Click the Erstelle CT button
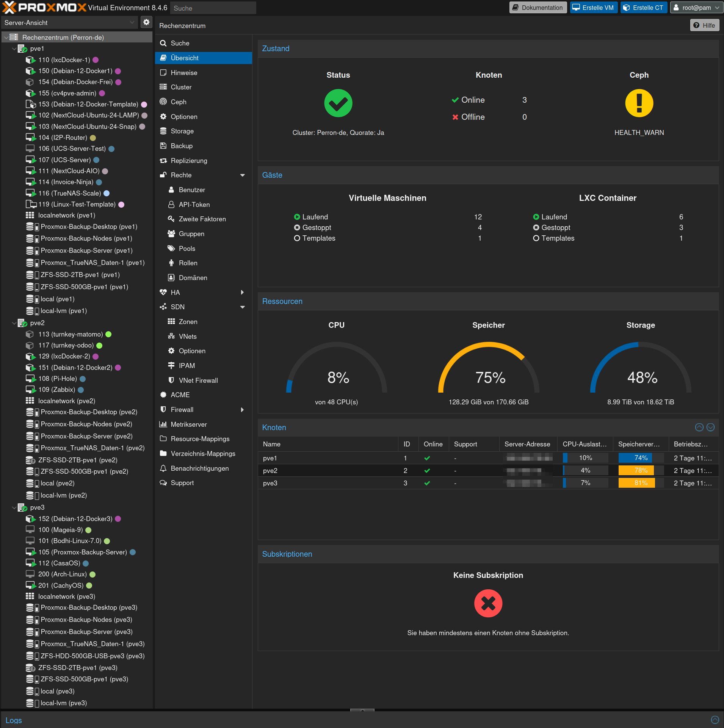This screenshot has height=728, width=724. [644, 8]
